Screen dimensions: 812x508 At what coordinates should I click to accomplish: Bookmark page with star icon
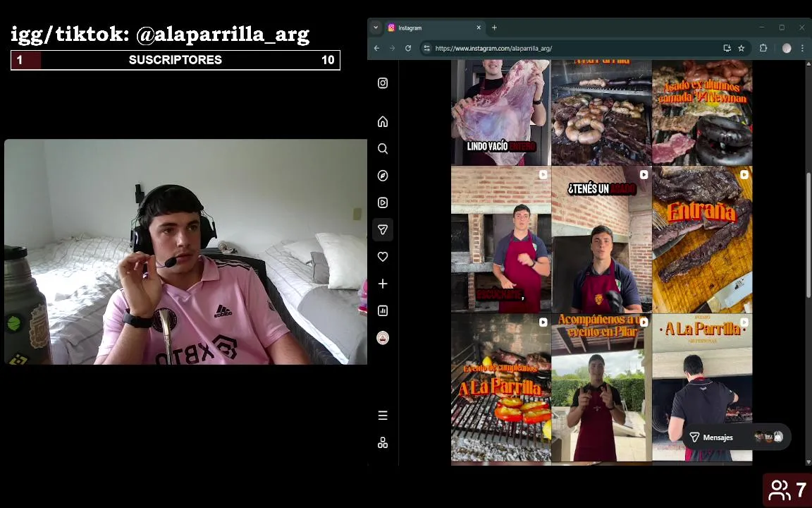pyautogui.click(x=741, y=48)
